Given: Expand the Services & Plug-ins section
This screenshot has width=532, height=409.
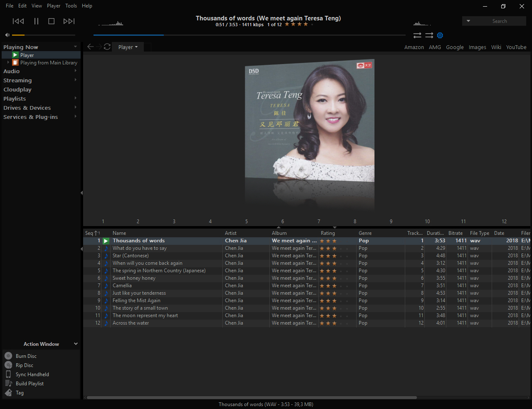Looking at the screenshot, I should click(x=75, y=116).
